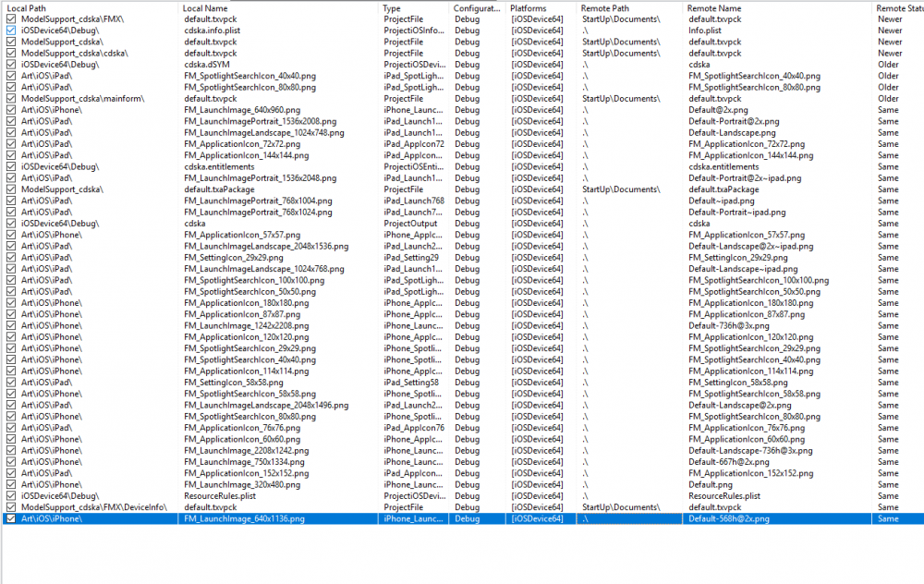Screen dimensions: 924x584
Task: Click the Default-Landscape-736h@3x.png remote name
Action: click(750, 451)
